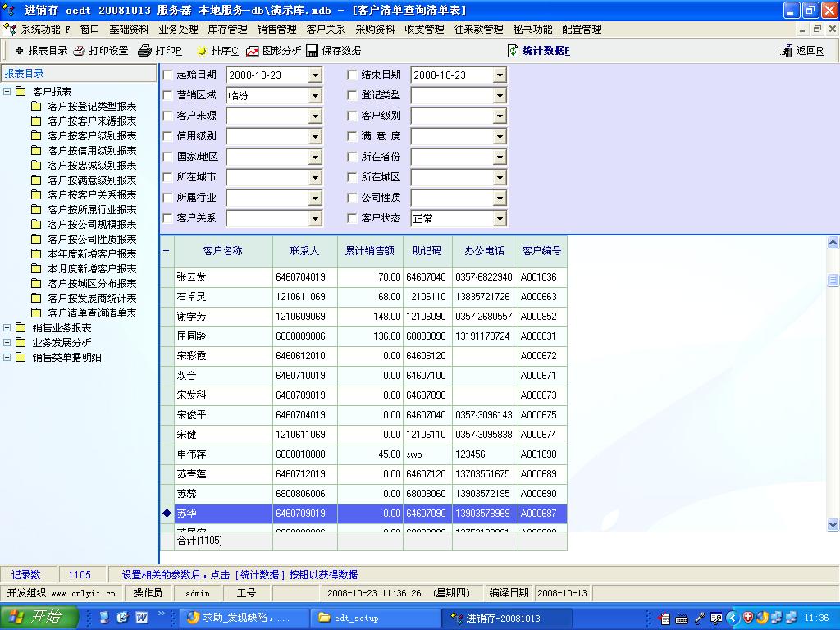Image resolution: width=840 pixels, height=630 pixels.
Task: Check the 客户状态 checkbox
Action: [x=353, y=218]
